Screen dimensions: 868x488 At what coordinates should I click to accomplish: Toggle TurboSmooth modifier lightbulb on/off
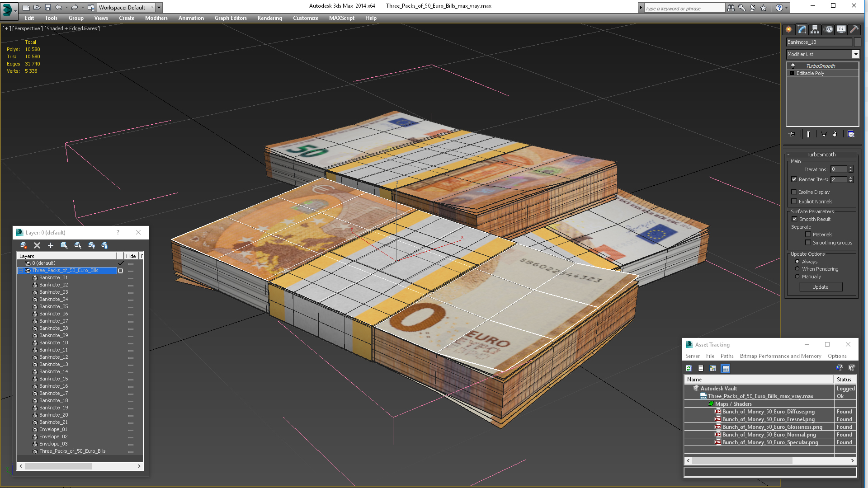793,66
